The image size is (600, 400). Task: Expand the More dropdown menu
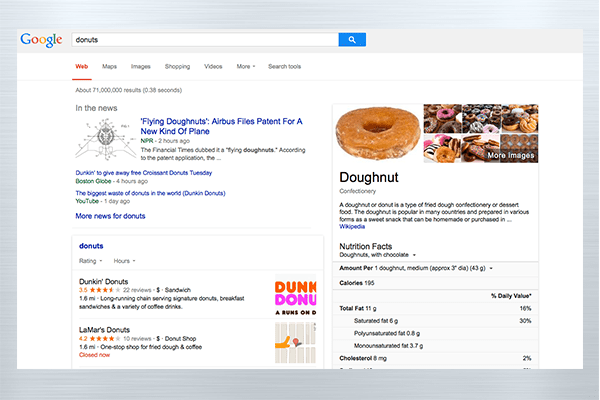(x=246, y=67)
